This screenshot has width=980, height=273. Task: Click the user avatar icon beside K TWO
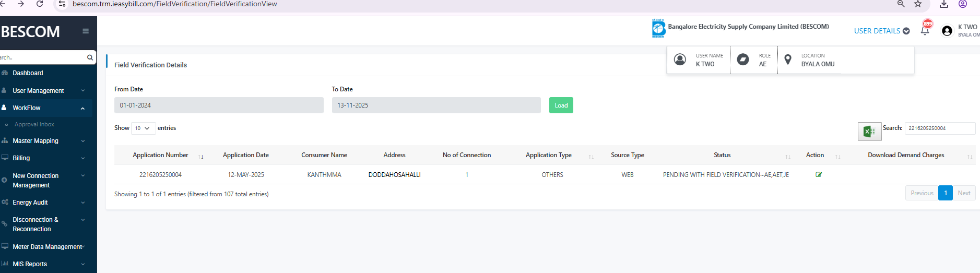pos(947,31)
